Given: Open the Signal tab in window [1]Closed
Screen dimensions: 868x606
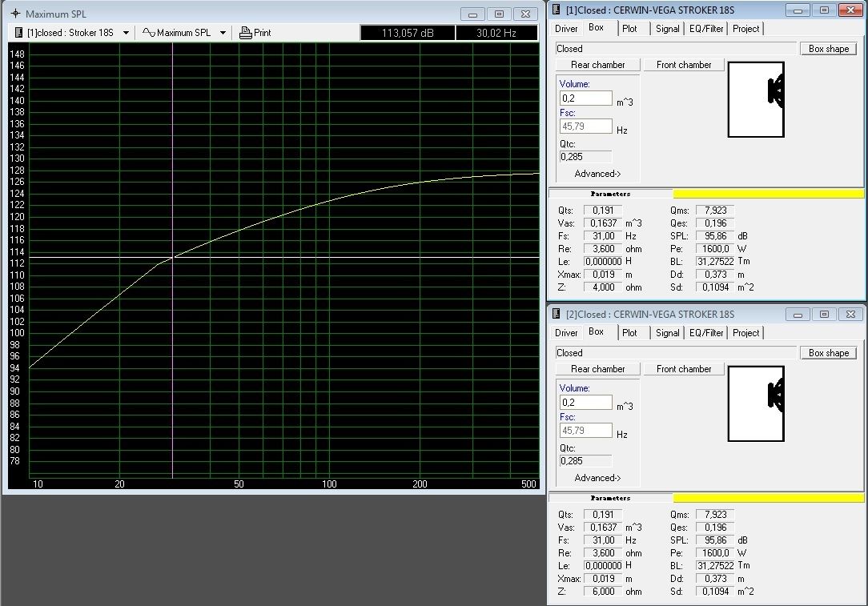Looking at the screenshot, I should (x=667, y=29).
